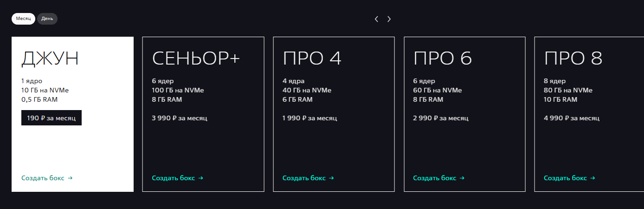Open Создать бокс link for ПРО 4
The width and height of the screenshot is (644, 209).
click(304, 178)
